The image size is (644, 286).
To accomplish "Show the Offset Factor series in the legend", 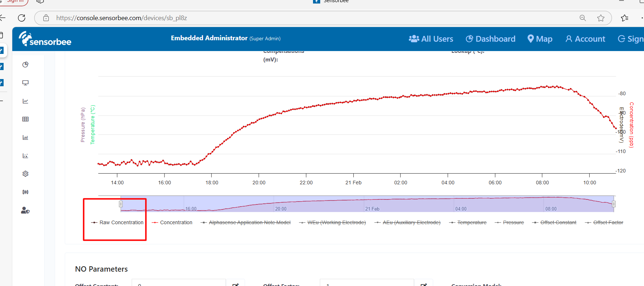I will click(x=604, y=223).
